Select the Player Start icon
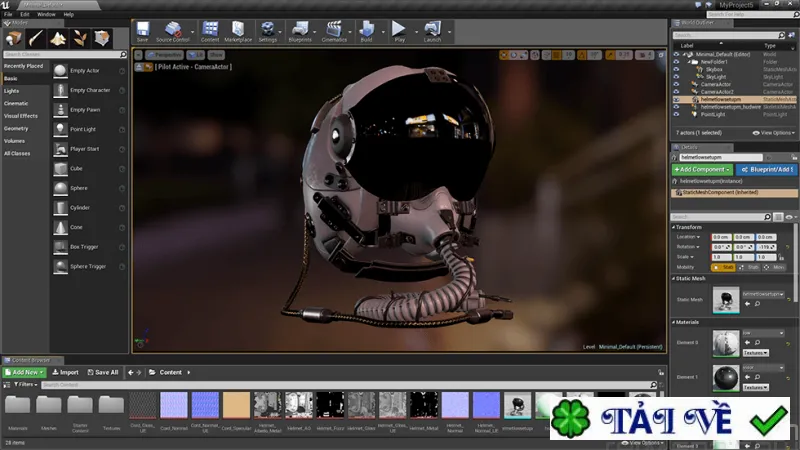 (60, 149)
